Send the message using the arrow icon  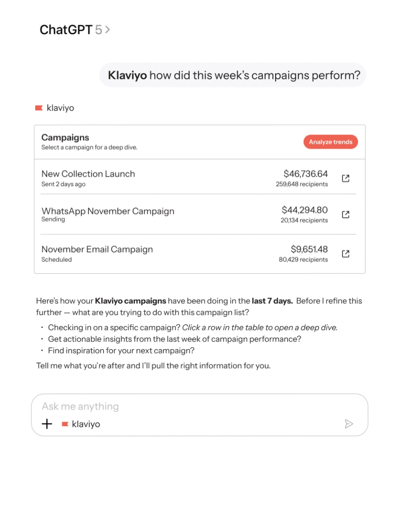point(350,424)
